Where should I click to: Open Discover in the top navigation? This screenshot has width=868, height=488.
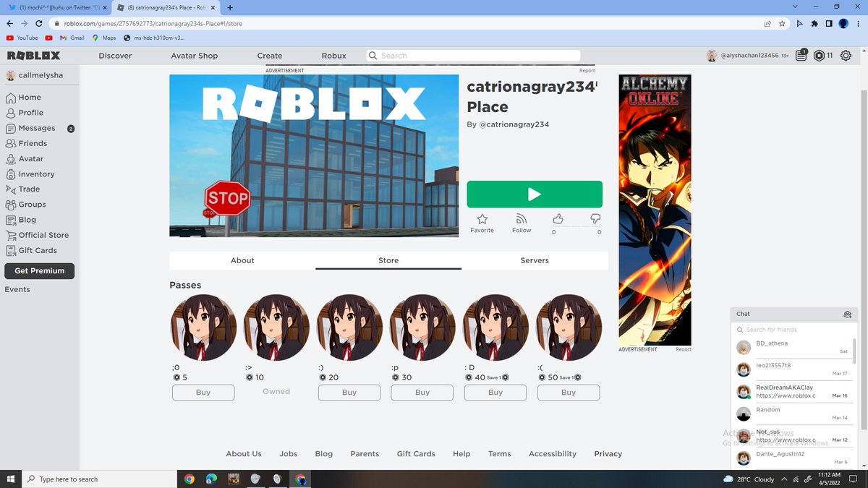click(115, 56)
